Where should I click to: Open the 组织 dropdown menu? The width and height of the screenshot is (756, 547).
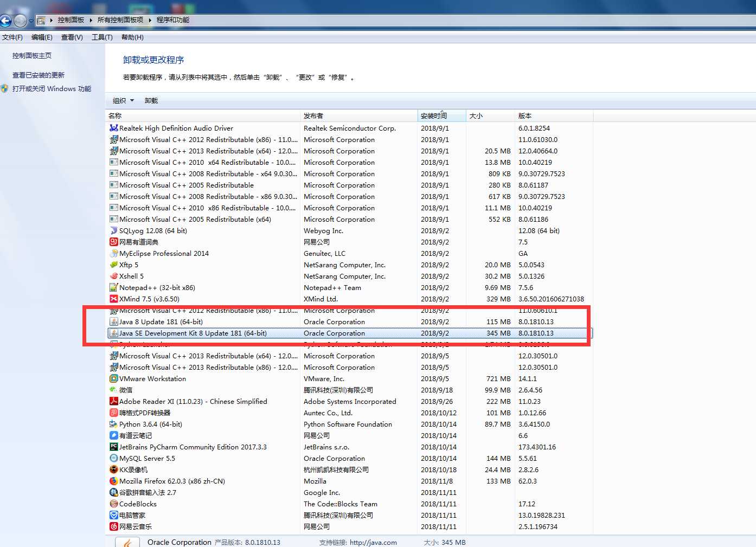tap(124, 101)
